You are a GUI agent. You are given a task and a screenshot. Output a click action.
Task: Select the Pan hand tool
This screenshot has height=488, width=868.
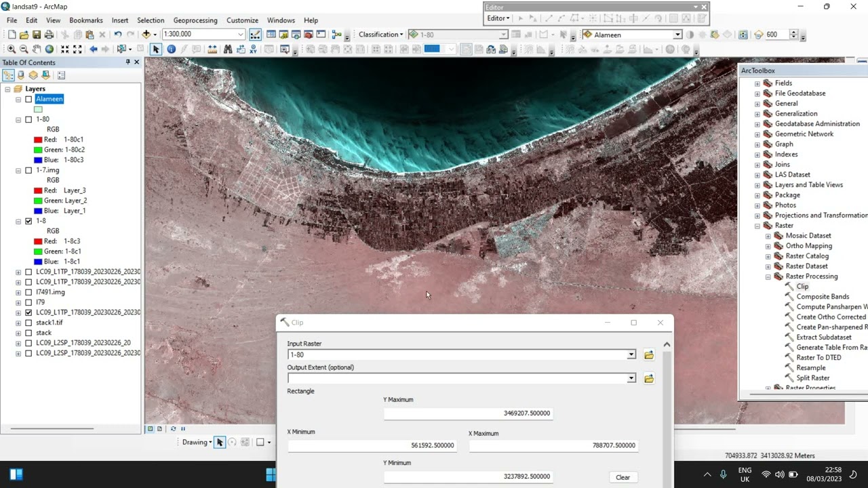click(37, 49)
